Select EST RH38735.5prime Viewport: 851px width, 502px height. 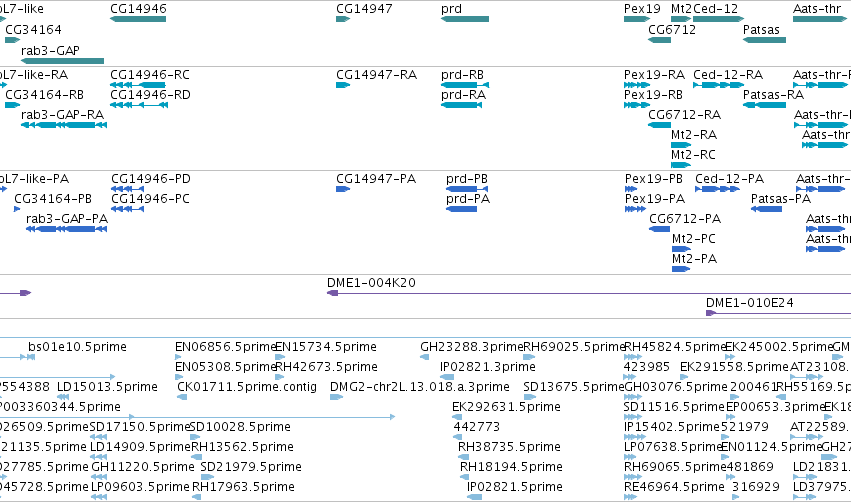(x=463, y=457)
